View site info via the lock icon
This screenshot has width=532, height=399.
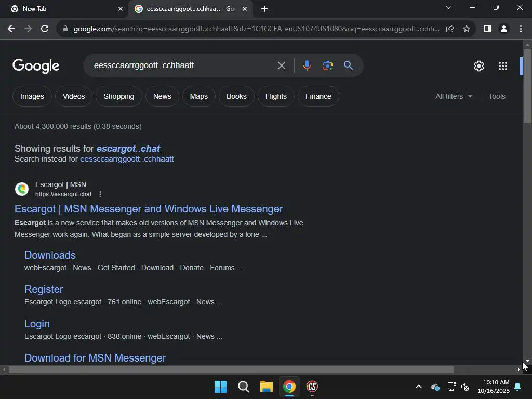point(65,29)
